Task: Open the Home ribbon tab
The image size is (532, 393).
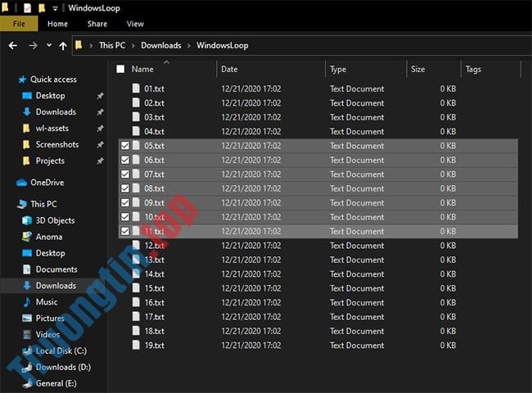Action: 57,24
